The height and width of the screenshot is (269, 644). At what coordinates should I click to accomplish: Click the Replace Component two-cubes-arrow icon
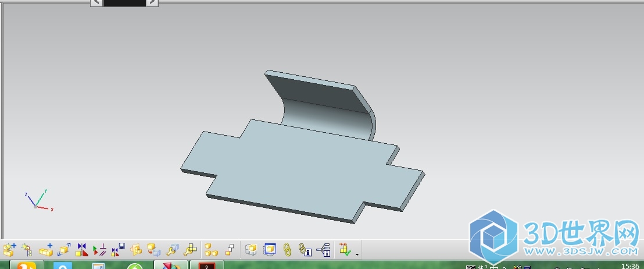[153, 249]
